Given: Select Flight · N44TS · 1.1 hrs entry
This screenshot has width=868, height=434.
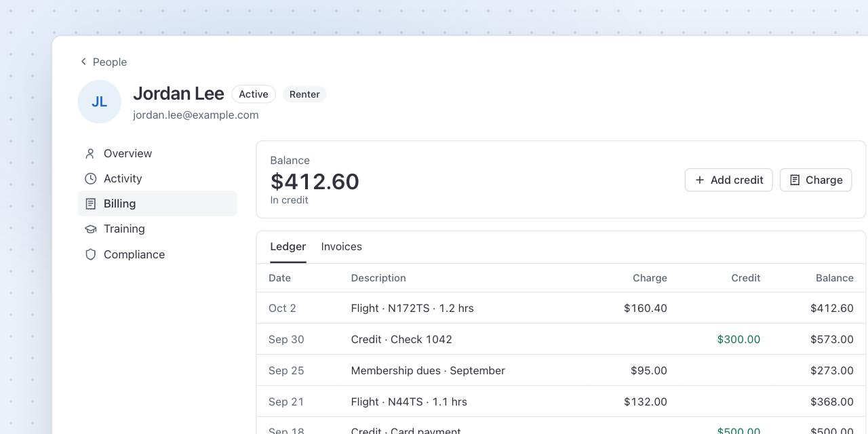Looking at the screenshot, I should tap(409, 402).
